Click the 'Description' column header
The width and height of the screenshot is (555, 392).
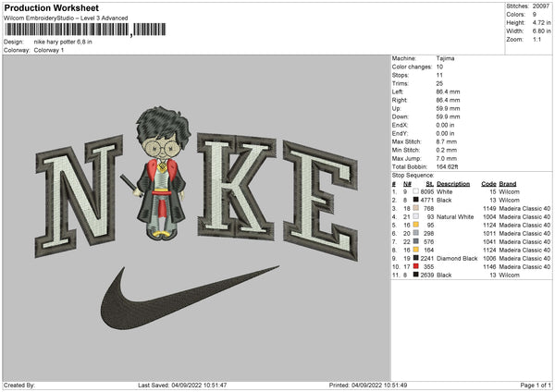click(453, 184)
